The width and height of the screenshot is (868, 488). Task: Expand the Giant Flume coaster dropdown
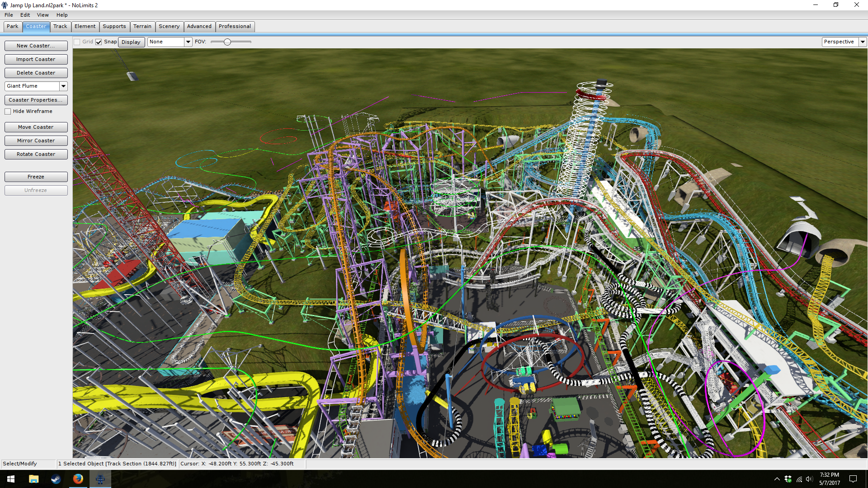(x=63, y=86)
